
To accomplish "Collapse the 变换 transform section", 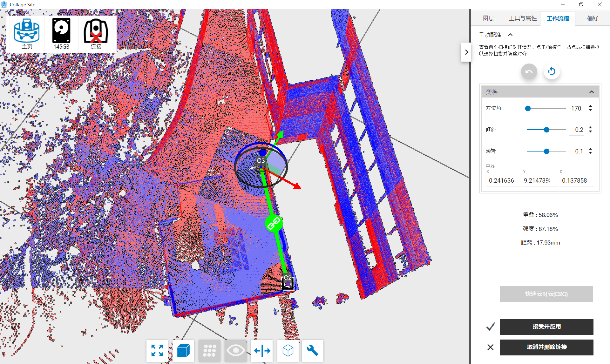I will [591, 92].
